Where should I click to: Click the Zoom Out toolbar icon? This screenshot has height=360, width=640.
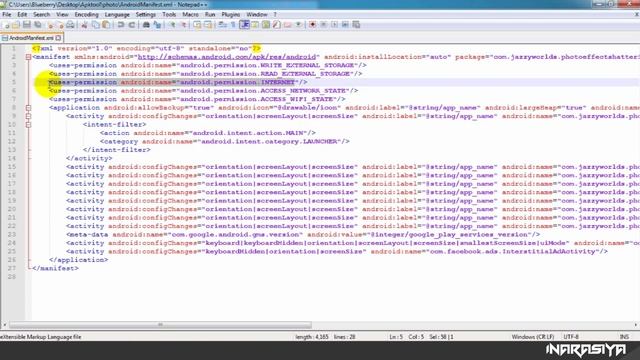click(x=184, y=25)
